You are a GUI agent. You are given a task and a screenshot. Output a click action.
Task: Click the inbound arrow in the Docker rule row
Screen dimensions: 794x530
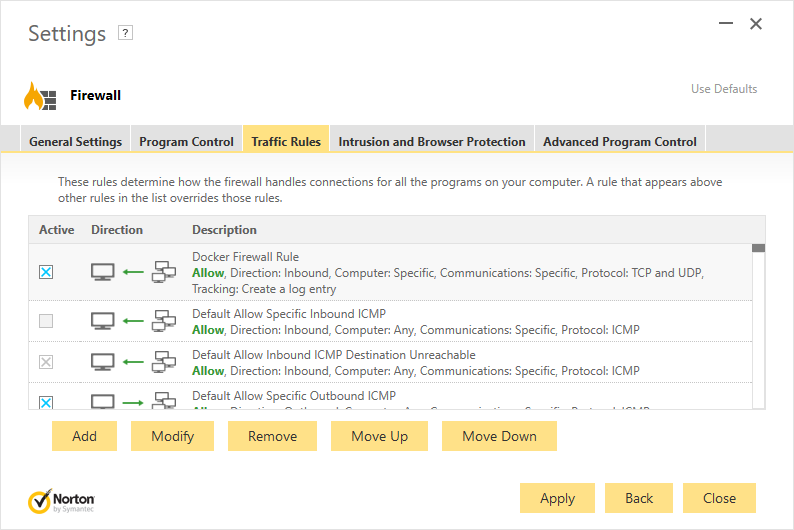(x=133, y=272)
